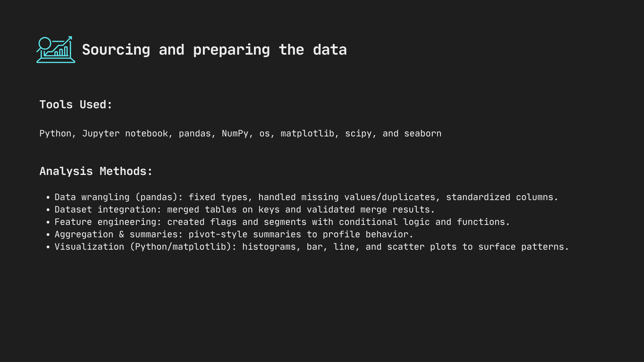The width and height of the screenshot is (644, 362).
Task: Select the title 'Sourcing and preparing the data'
Action: [x=214, y=50]
